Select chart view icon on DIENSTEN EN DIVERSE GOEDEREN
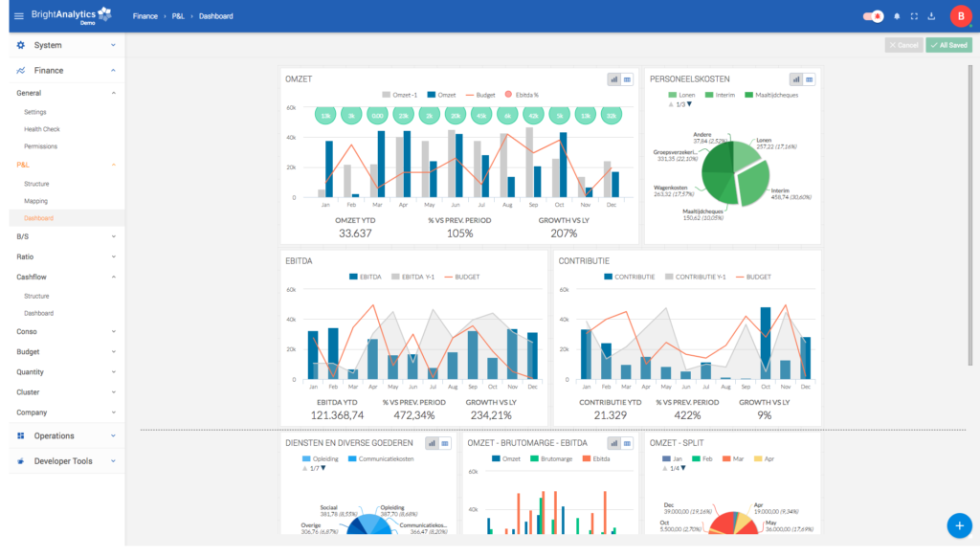Viewport: 980px width, 557px height. tap(432, 443)
